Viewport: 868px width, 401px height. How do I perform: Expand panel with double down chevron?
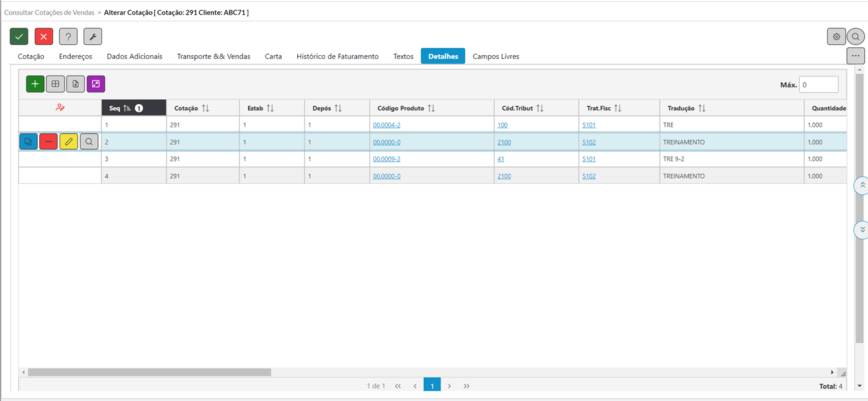click(862, 230)
